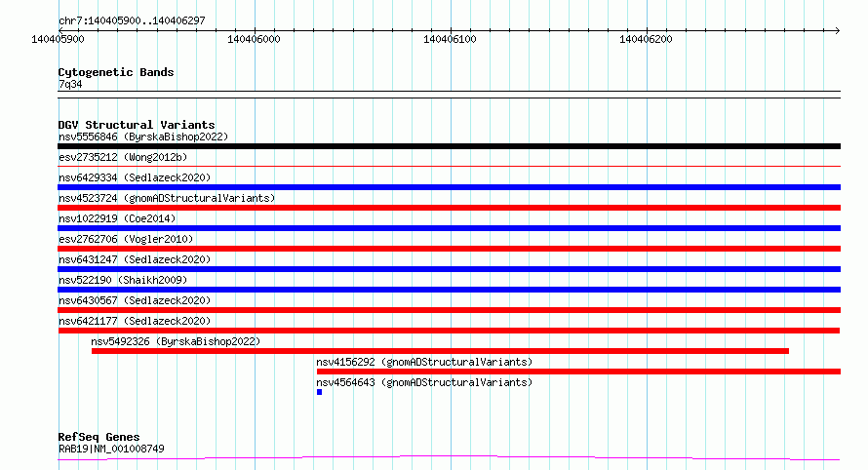Viewport: 868px width, 470px height.
Task: Click the small blue nsv4564643 variant marker
Action: (320, 392)
